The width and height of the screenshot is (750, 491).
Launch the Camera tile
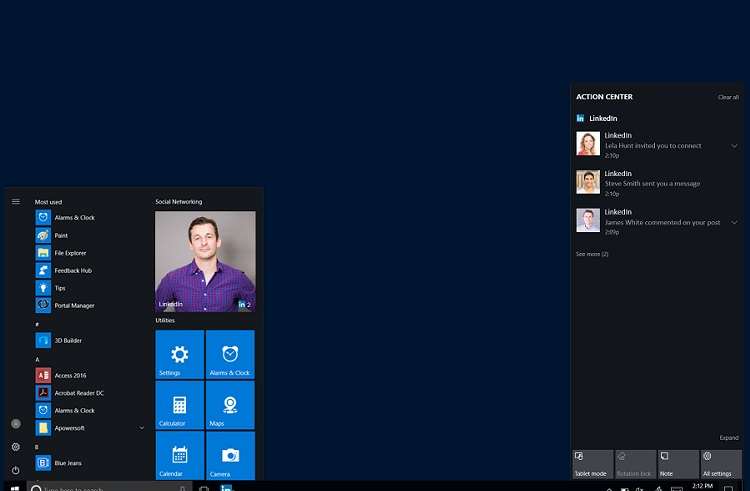pyautogui.click(x=230, y=455)
